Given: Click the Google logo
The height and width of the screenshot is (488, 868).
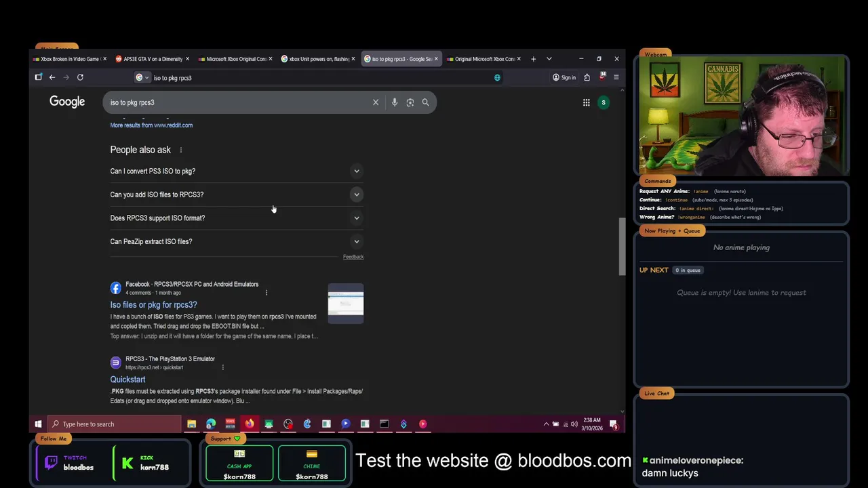Looking at the screenshot, I should pos(67,102).
